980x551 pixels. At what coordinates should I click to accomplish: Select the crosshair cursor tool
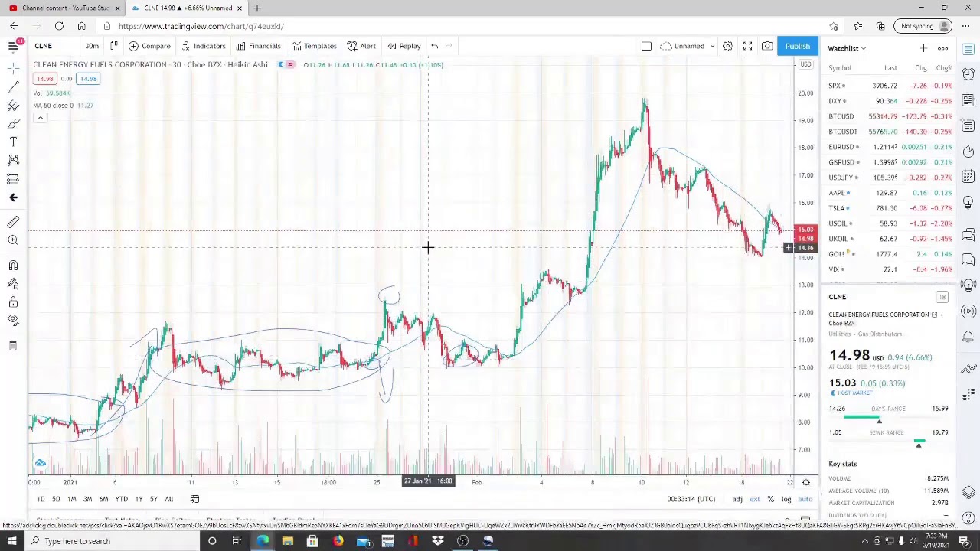tap(13, 67)
